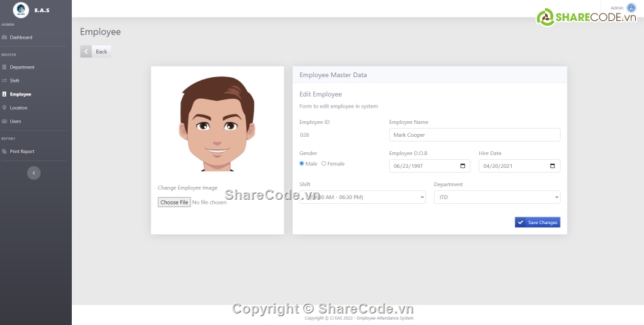The image size is (644, 325).
Task: Collapse the sidebar with the chevron button
Action: (x=34, y=173)
